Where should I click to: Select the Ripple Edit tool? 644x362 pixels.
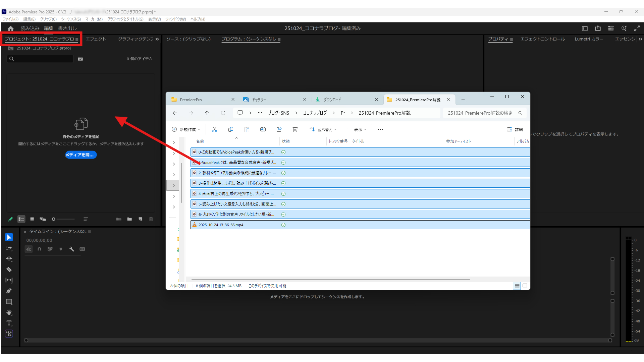[x=9, y=259]
